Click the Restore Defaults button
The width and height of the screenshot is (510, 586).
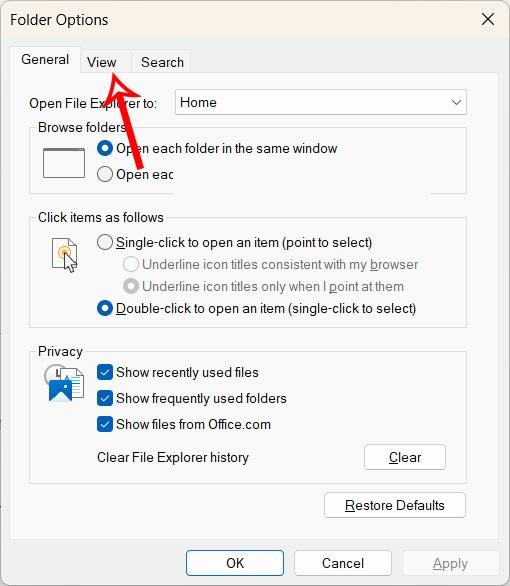coord(395,505)
